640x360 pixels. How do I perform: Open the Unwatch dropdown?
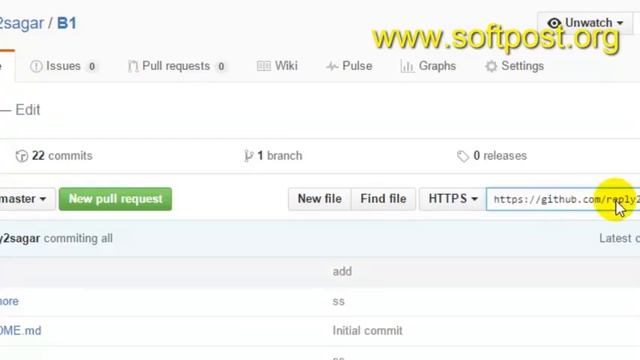(586, 23)
